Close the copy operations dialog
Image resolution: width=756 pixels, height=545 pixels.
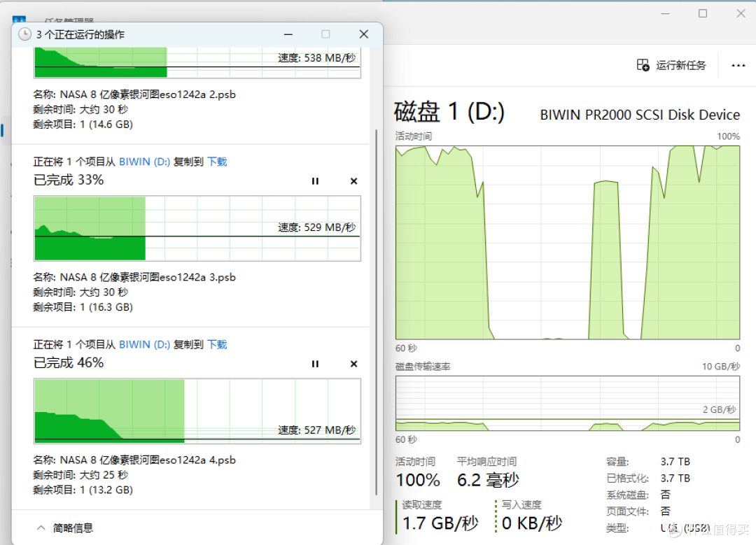(x=364, y=34)
